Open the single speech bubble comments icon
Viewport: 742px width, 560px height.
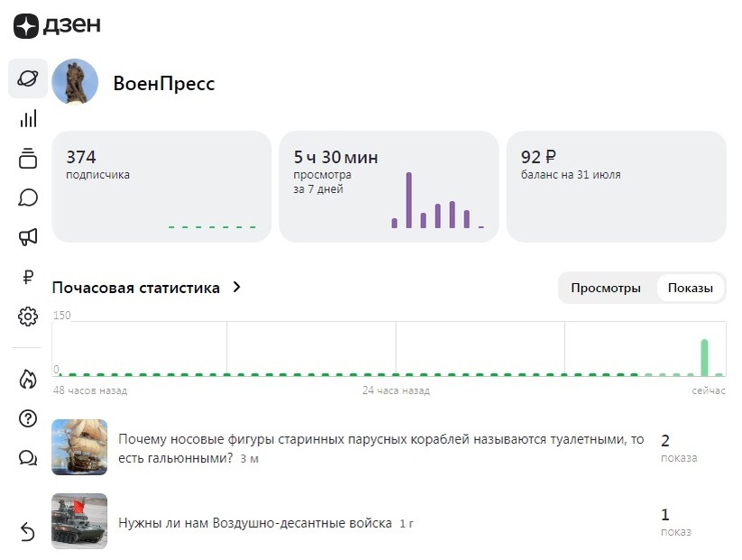(28, 197)
